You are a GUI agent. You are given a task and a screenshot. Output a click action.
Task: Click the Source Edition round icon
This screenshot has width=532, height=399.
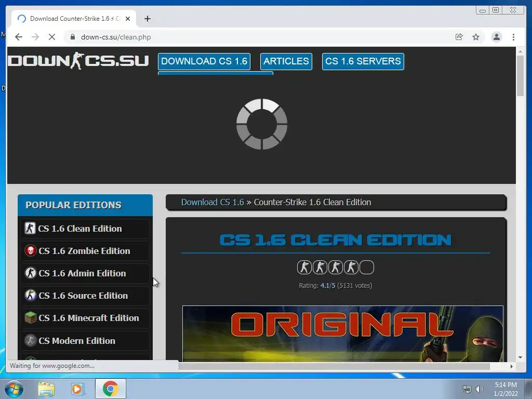(x=31, y=296)
